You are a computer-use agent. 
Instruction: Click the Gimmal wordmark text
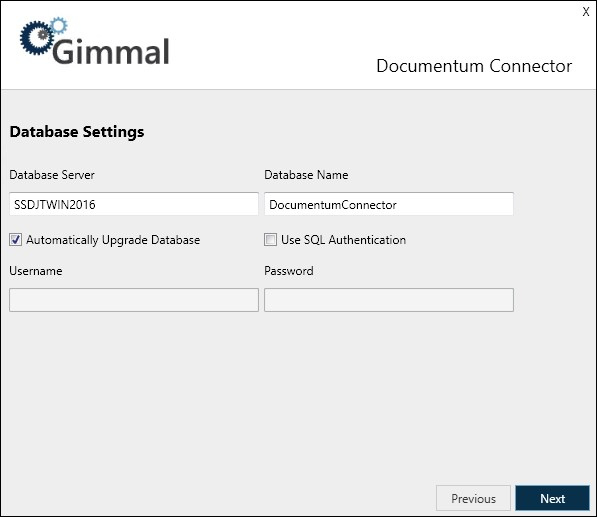(x=111, y=52)
